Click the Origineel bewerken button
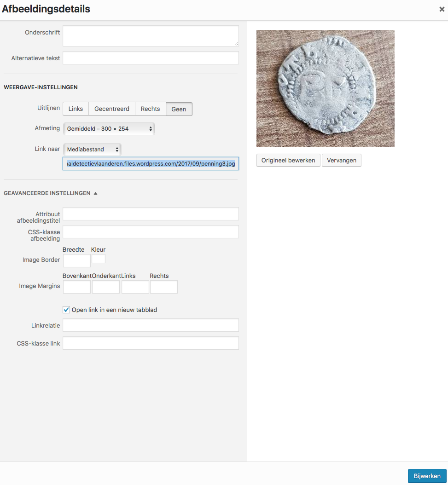The height and width of the screenshot is (485, 448). click(x=288, y=160)
